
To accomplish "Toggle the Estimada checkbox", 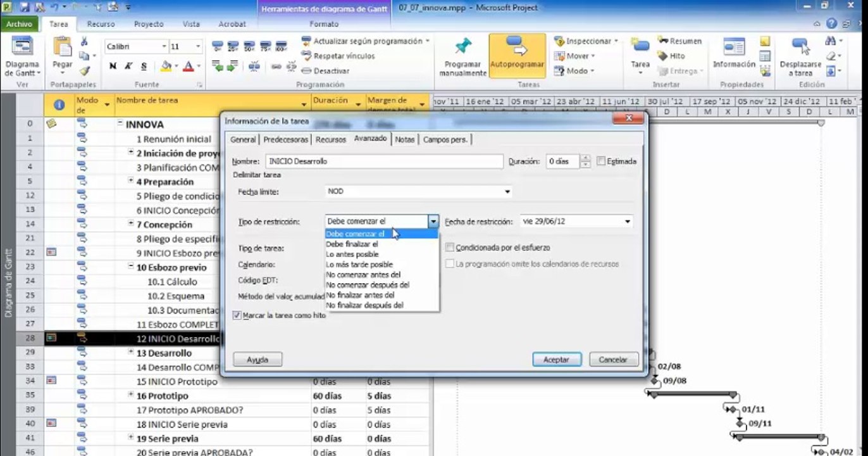I will click(x=600, y=161).
